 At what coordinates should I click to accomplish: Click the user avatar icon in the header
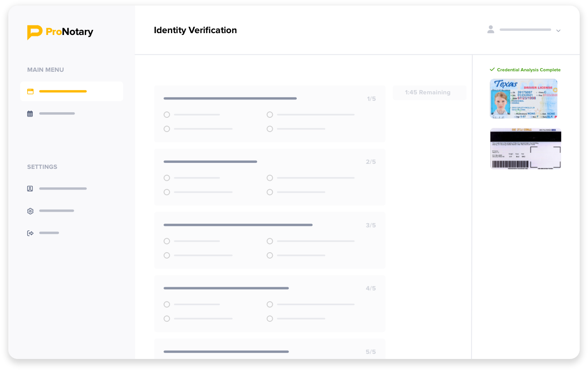[490, 29]
